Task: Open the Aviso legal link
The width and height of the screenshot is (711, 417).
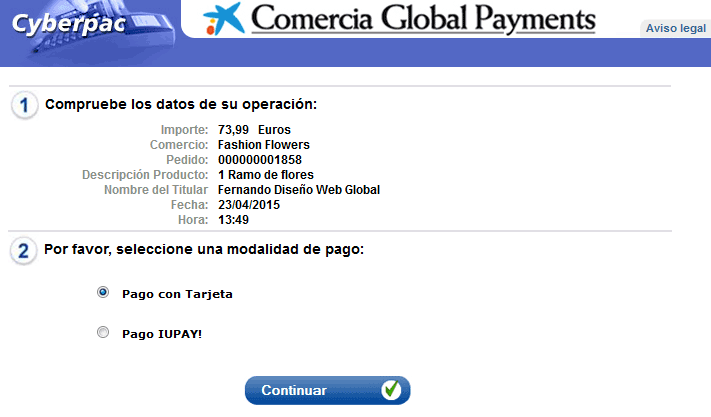Action: pyautogui.click(x=675, y=28)
